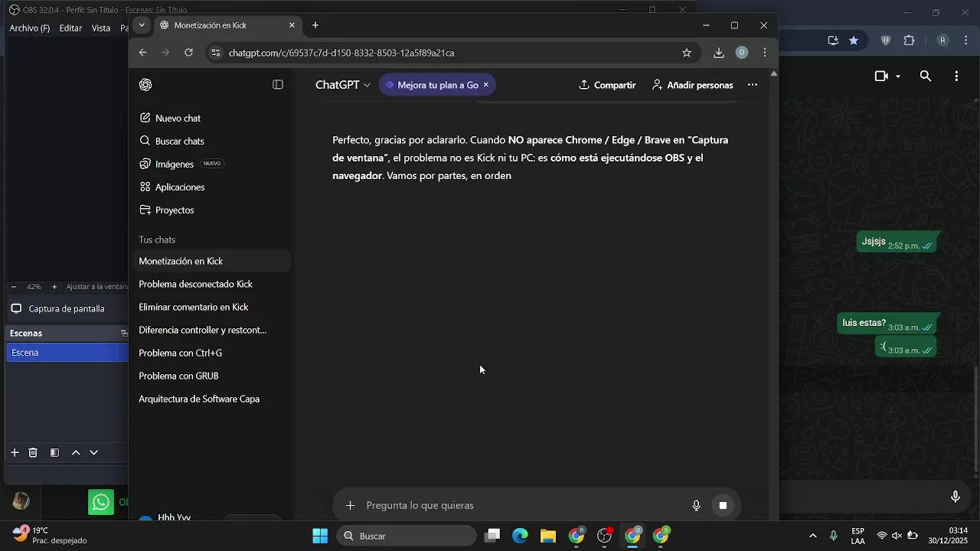Open OBS scene filters icon
The image size is (980, 551).
[54, 453]
